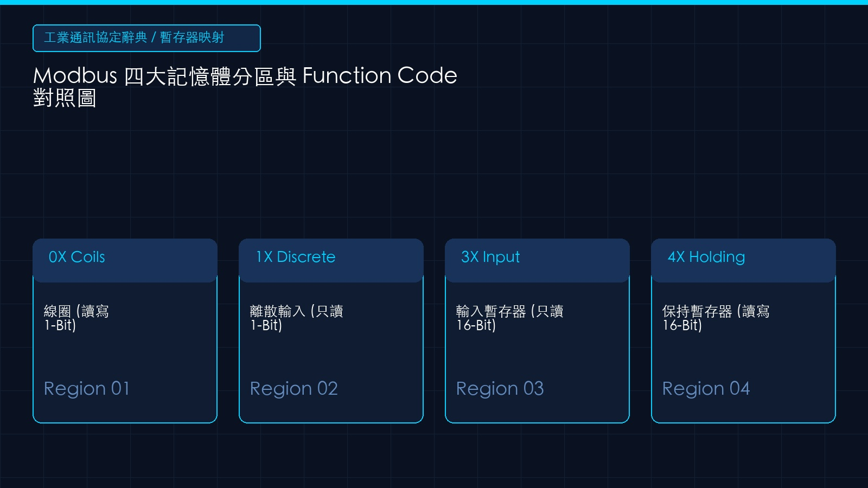Image resolution: width=868 pixels, height=488 pixels.
Task: Click the Region 03 label
Action: [x=500, y=389]
